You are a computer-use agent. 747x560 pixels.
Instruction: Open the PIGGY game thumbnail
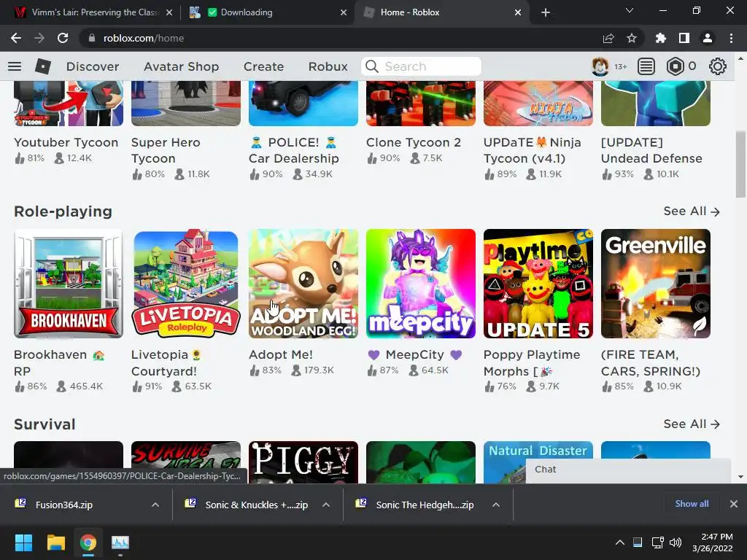tap(303, 462)
